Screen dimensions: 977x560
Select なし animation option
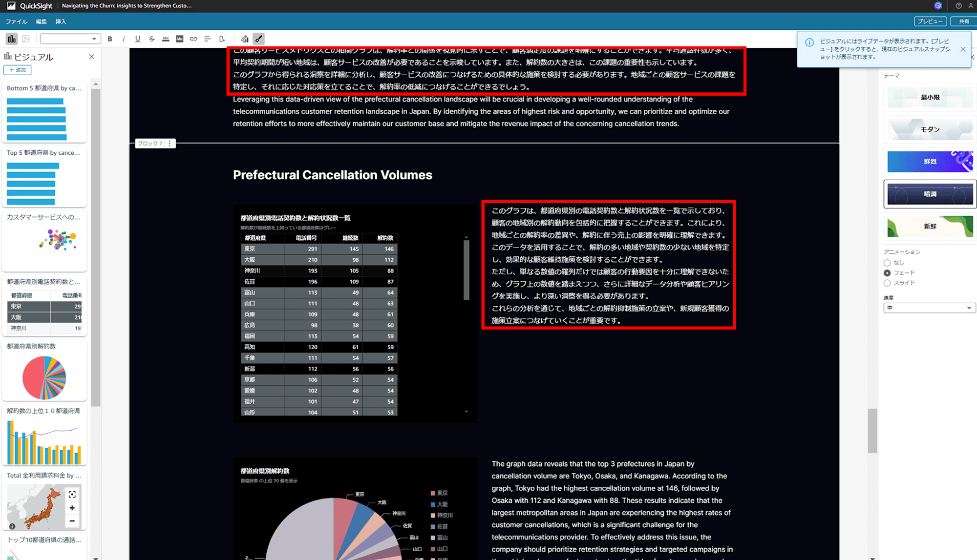coord(887,263)
